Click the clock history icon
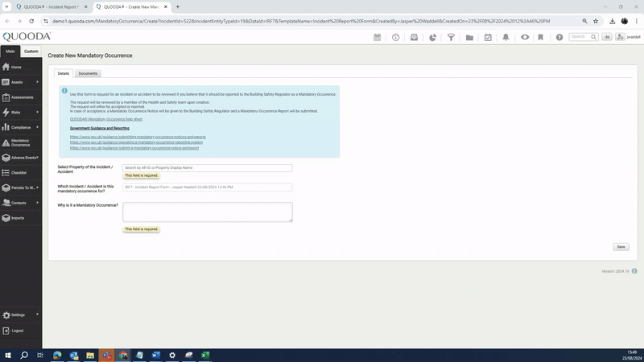 [x=395, y=37]
